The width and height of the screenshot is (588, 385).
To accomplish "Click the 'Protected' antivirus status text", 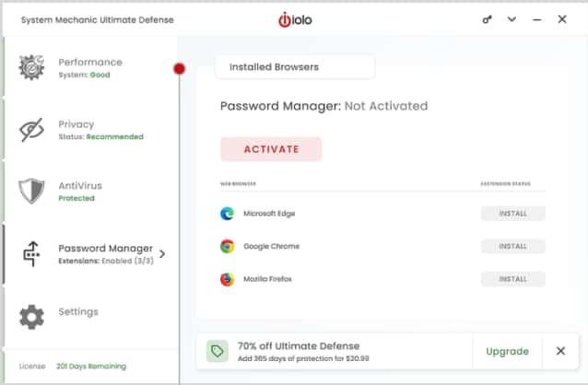I will [x=76, y=198].
